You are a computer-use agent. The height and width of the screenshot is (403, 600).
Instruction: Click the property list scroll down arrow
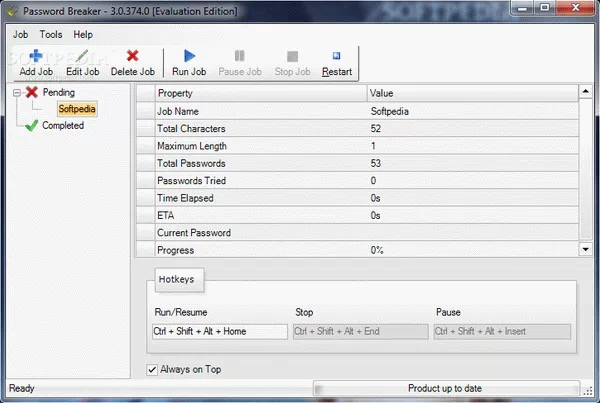click(x=585, y=250)
